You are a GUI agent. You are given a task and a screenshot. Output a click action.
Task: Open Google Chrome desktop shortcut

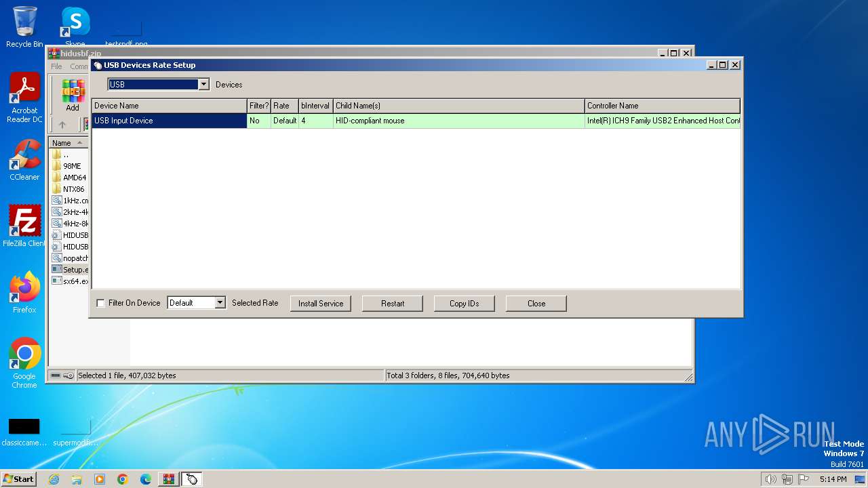[24, 363]
